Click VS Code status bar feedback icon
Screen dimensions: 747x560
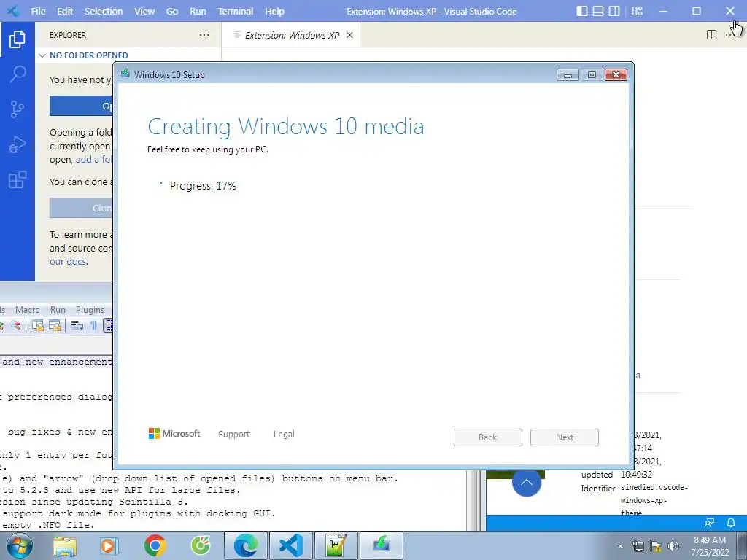click(x=709, y=523)
